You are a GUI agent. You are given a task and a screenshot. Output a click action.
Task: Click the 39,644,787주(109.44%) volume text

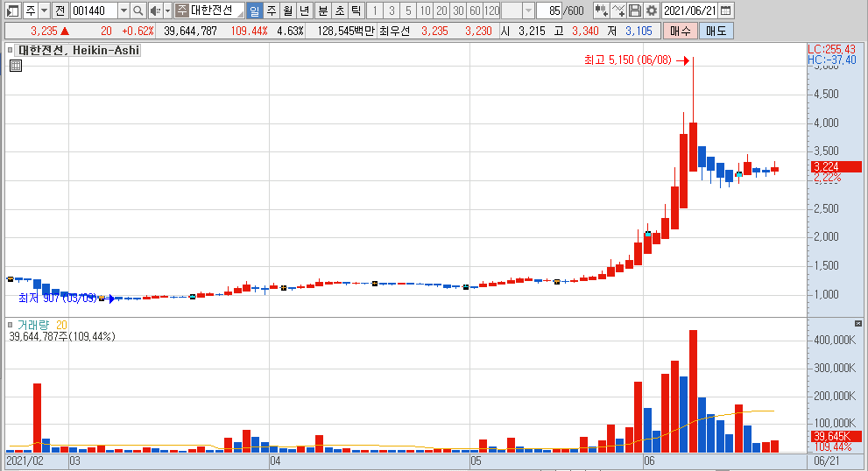[x=62, y=336]
